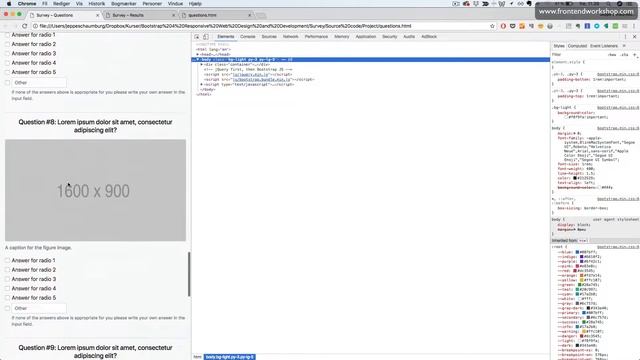Click the 1600 x 900 placeholder image

coord(96,190)
